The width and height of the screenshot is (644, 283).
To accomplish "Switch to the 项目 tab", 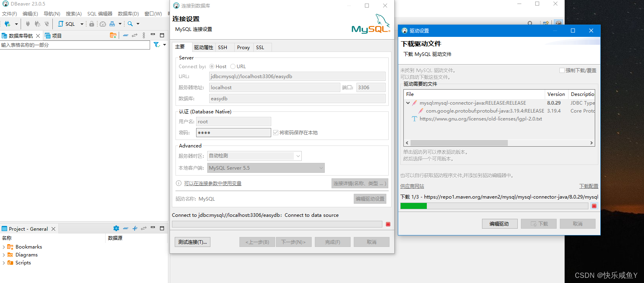I will [53, 36].
